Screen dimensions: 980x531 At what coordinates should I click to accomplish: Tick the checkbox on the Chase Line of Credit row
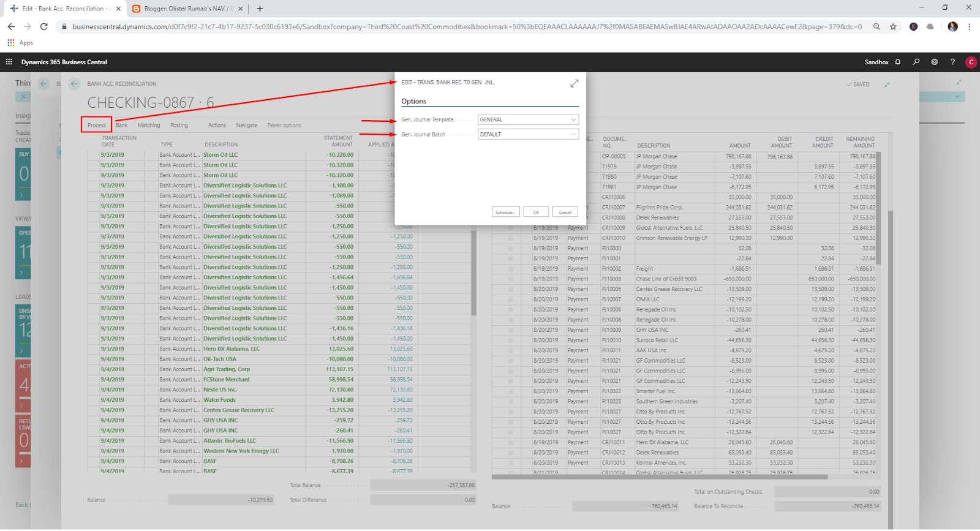(x=511, y=279)
